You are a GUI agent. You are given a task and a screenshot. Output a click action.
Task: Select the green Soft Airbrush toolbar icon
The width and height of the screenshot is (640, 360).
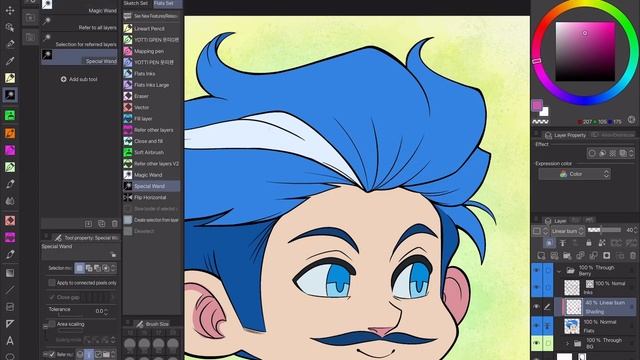click(10, 116)
